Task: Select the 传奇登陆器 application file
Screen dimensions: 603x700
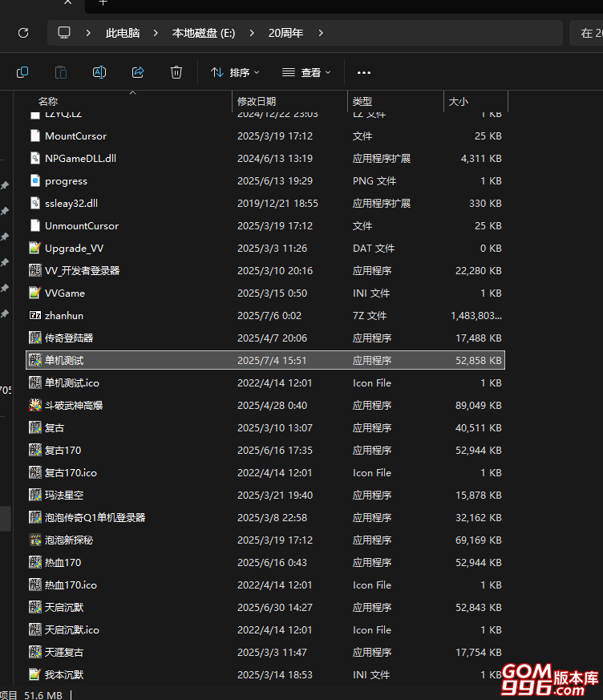Action: 69,338
